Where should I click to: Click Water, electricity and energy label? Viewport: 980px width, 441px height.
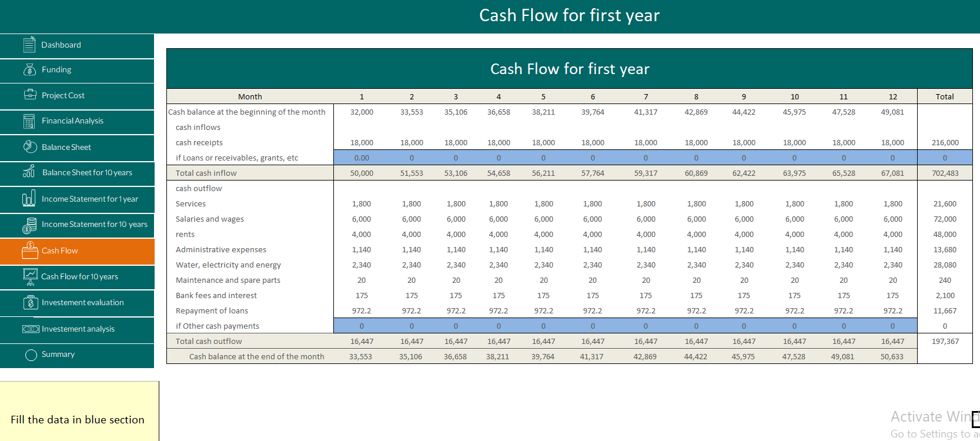pos(228,265)
